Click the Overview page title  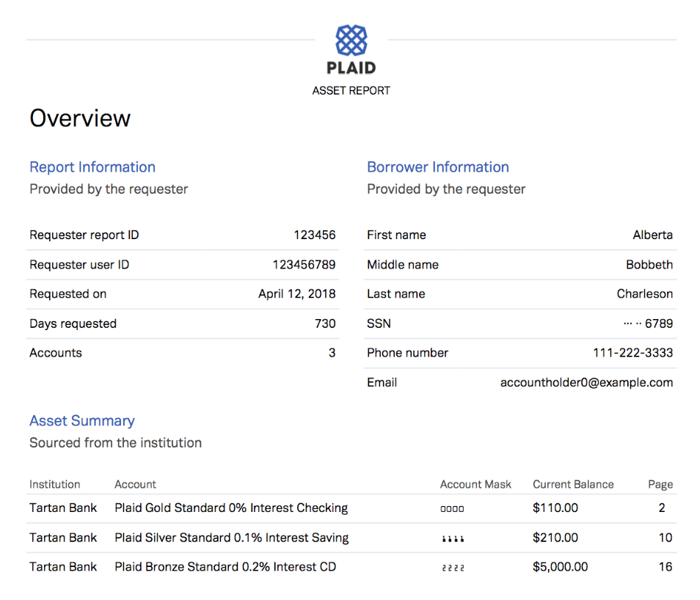80,119
